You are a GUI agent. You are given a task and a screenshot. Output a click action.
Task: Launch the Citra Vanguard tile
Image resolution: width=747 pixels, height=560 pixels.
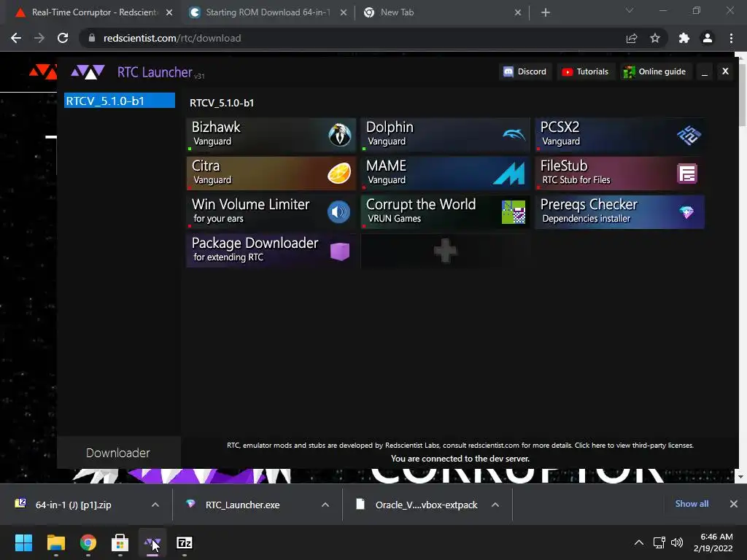[x=271, y=174]
